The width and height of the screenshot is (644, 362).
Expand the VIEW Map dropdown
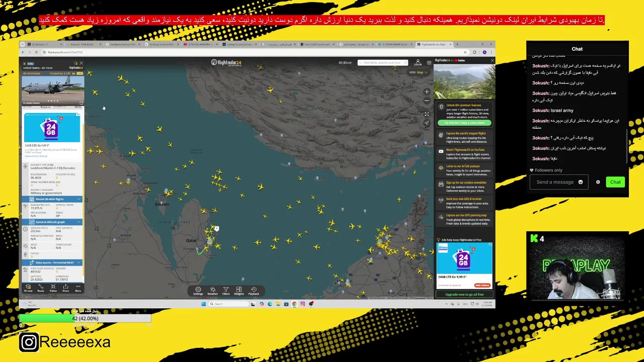tap(419, 72)
